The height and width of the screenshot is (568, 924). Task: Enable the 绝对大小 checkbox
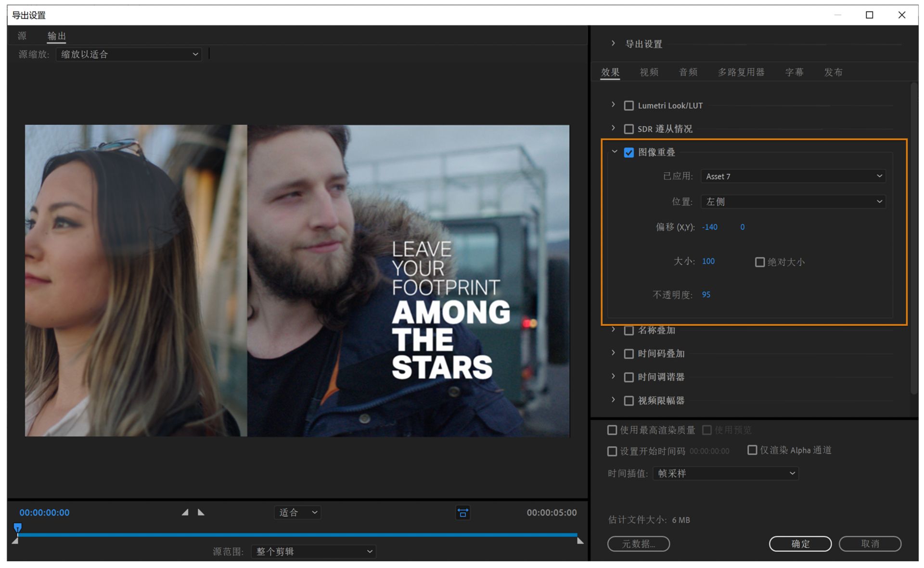tap(759, 262)
